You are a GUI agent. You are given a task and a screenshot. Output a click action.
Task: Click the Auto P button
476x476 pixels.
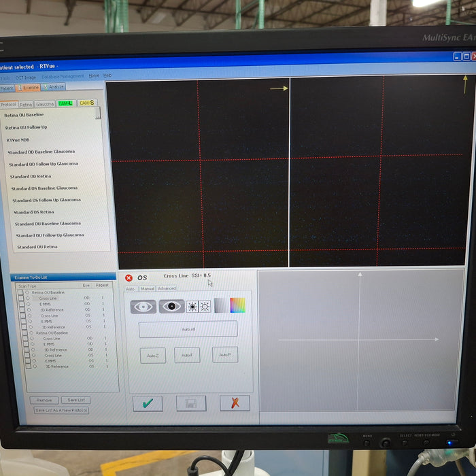tap(225, 354)
